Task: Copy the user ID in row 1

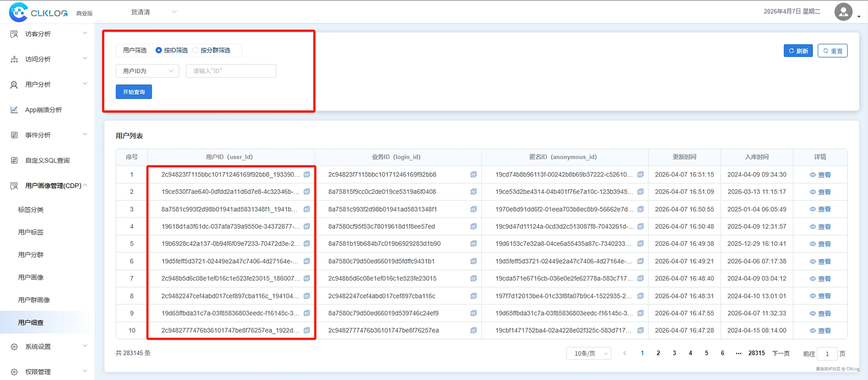Action: point(306,174)
